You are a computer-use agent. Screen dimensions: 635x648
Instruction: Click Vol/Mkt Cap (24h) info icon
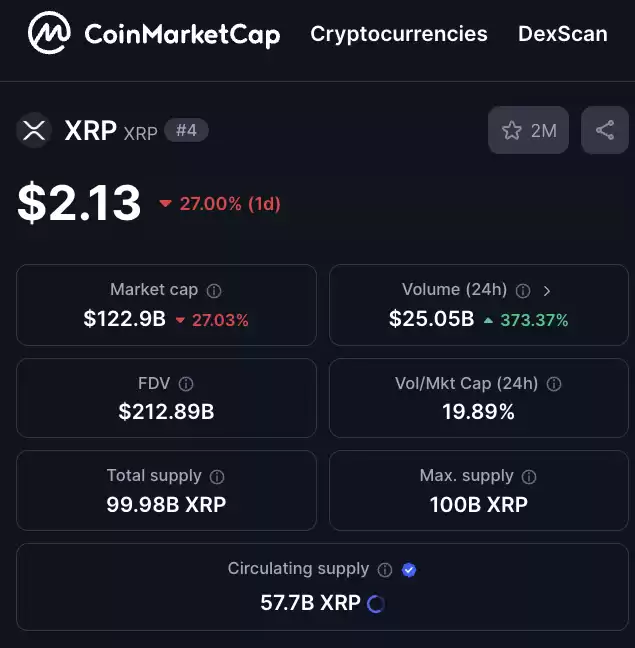point(554,384)
